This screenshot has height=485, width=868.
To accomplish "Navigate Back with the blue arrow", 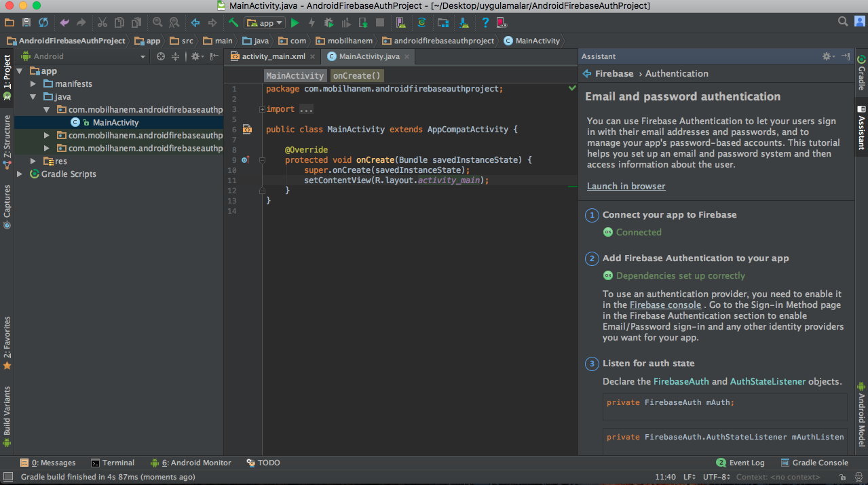I will [195, 23].
